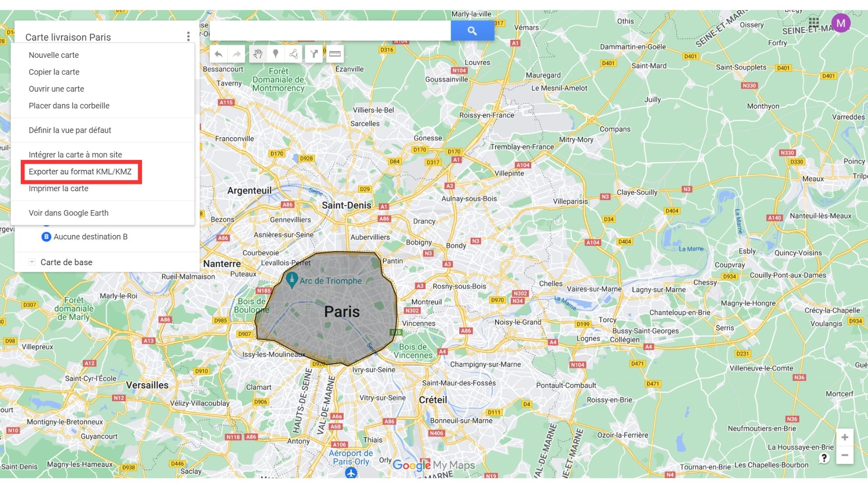Open the three-dot map options menu
Viewport: 868px width, 488px height.
188,37
